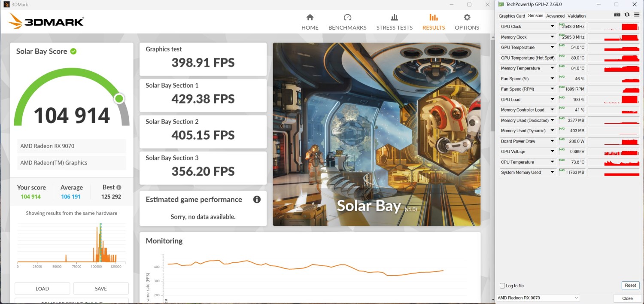Image resolution: width=644 pixels, height=304 pixels.
Task: Open the GPU Temperature sensor dropdown
Action: click(553, 47)
